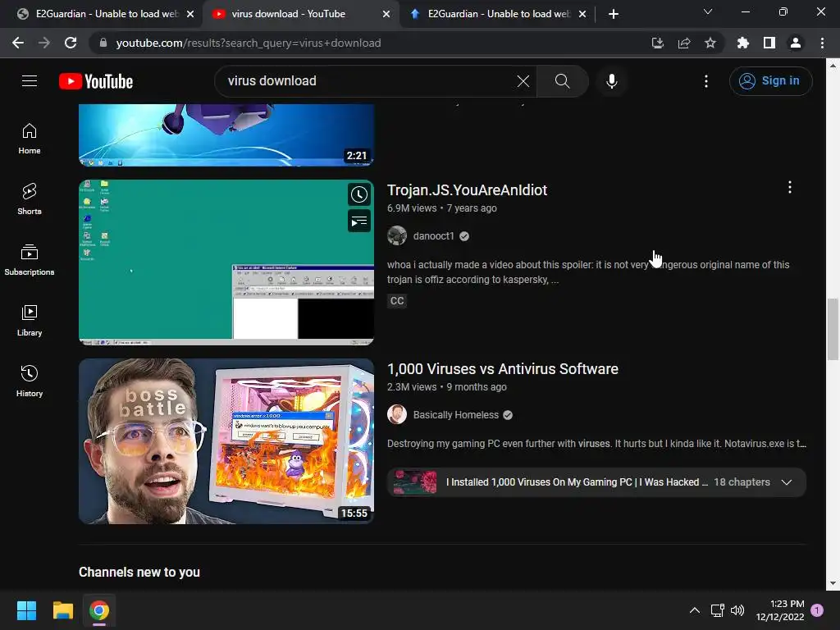The image size is (840, 630).
Task: Click the address bar URL
Action: tap(249, 43)
